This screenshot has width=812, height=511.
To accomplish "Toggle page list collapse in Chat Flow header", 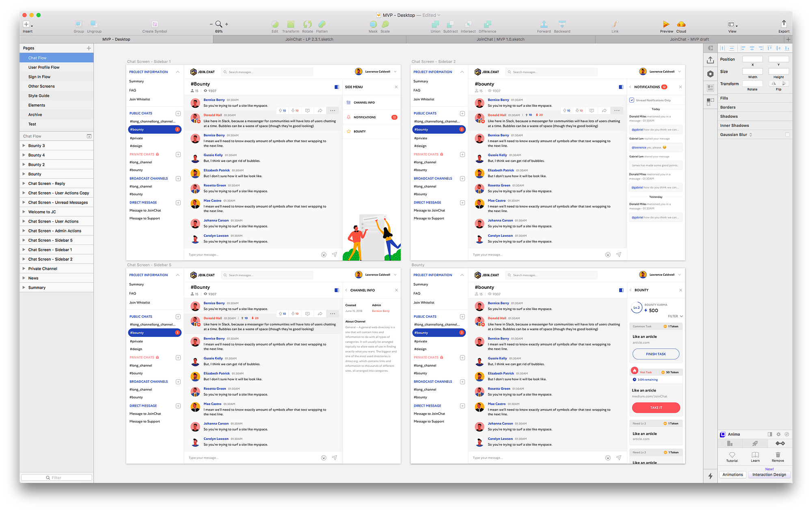I will click(89, 136).
